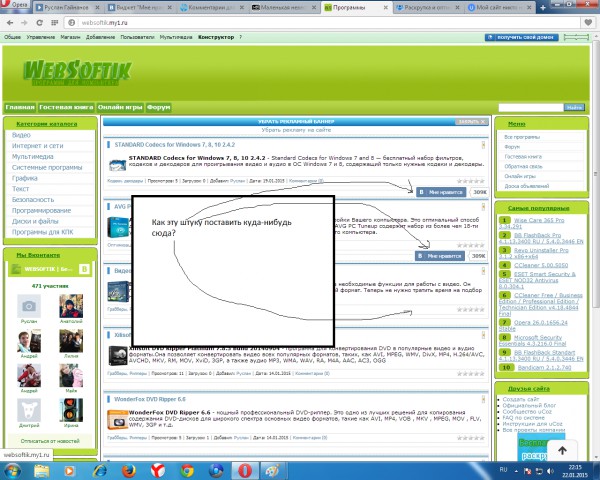This screenshot has width=600, height=480.
Task: Click the browser forward arrow
Action: click(24, 23)
